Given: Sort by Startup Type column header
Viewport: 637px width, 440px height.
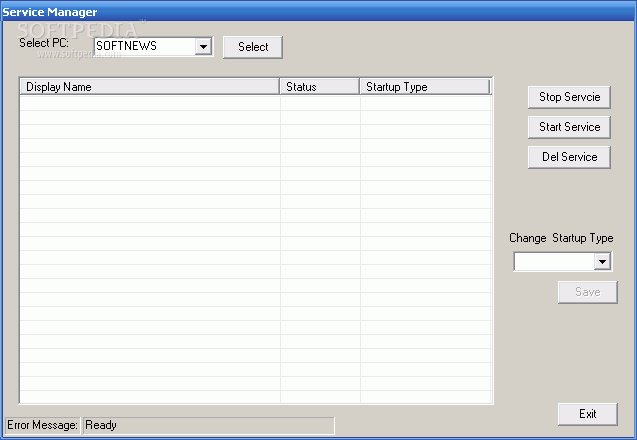Looking at the screenshot, I should pyautogui.click(x=425, y=87).
